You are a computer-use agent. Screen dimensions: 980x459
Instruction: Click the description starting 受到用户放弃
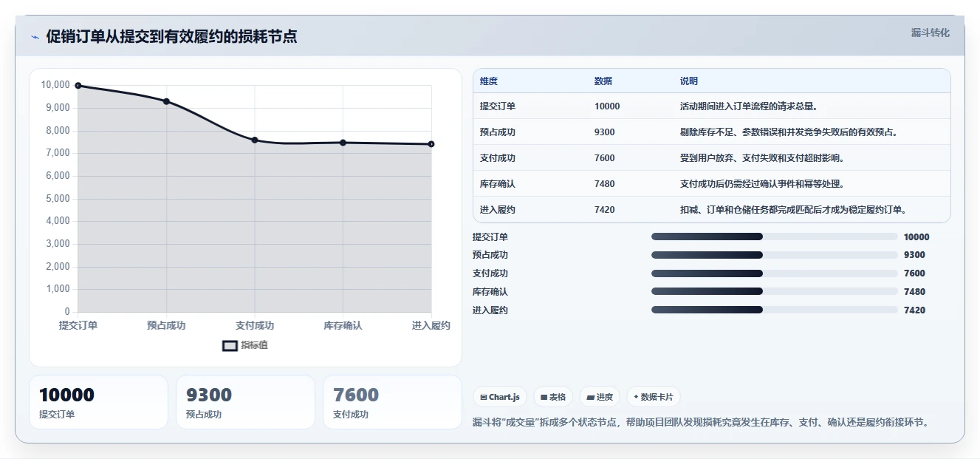761,158
